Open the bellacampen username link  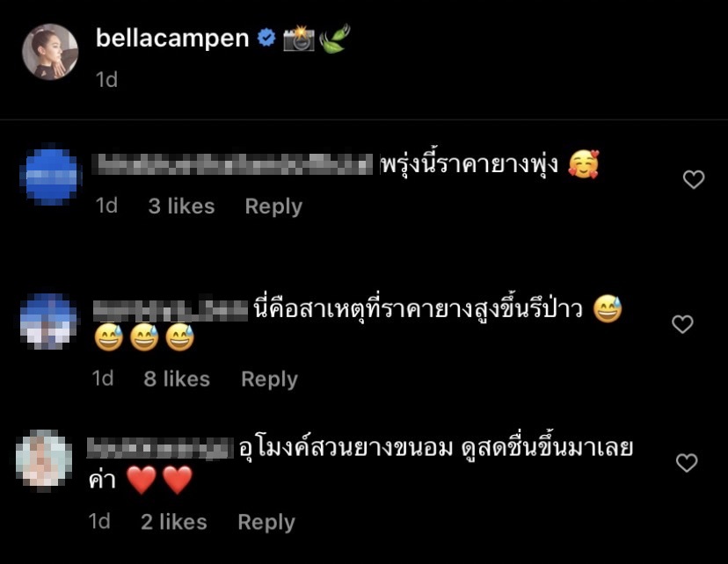coord(172,39)
